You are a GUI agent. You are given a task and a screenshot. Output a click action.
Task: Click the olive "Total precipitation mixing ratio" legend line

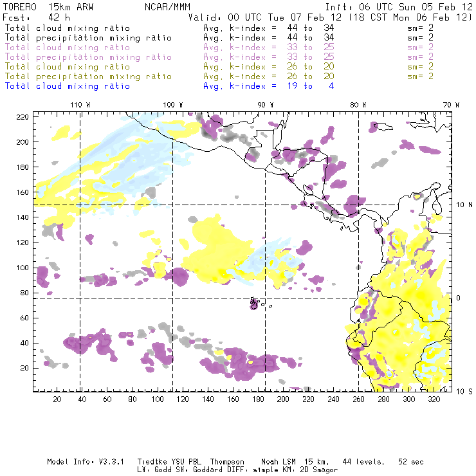[x=88, y=77]
